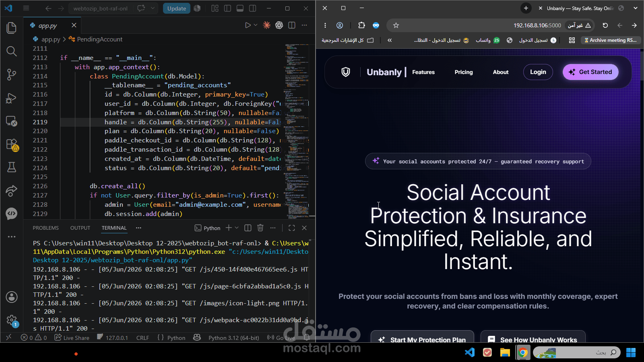The width and height of the screenshot is (644, 362).
Task: Click the 192.168.8.106:5000 address bar
Action: point(537,25)
